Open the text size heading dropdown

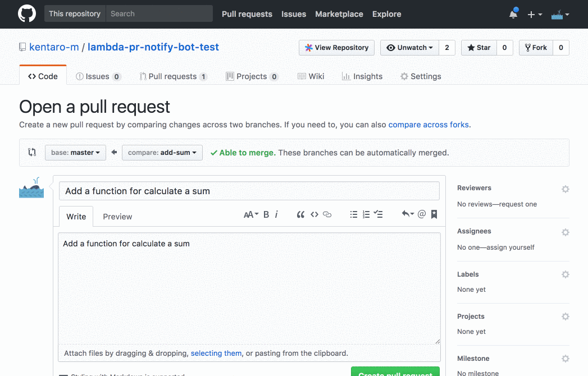pos(251,214)
